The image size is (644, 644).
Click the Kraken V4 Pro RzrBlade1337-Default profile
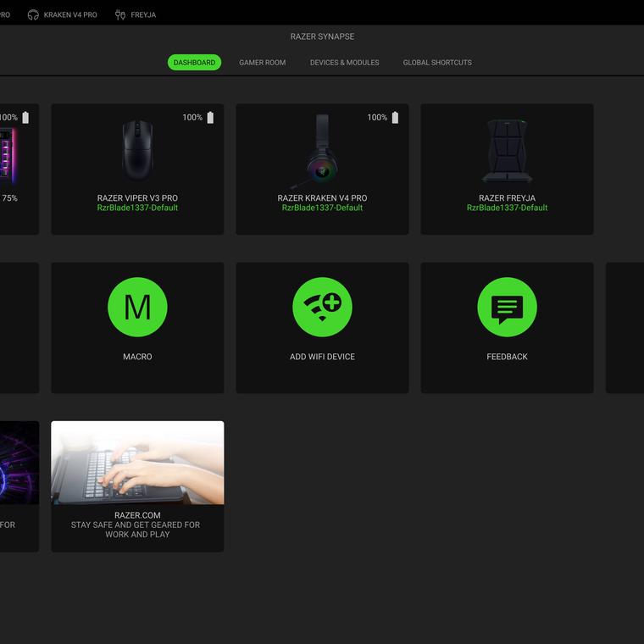pos(322,208)
